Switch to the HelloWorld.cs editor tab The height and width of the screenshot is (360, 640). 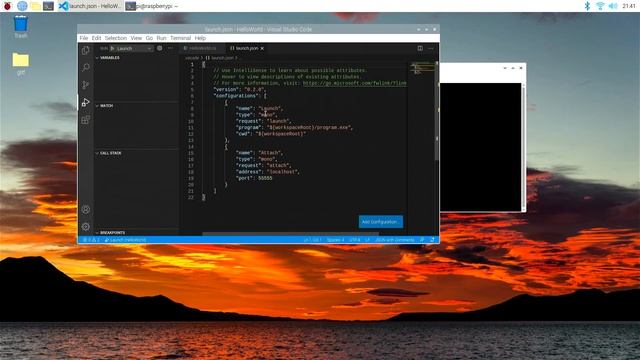coord(202,49)
